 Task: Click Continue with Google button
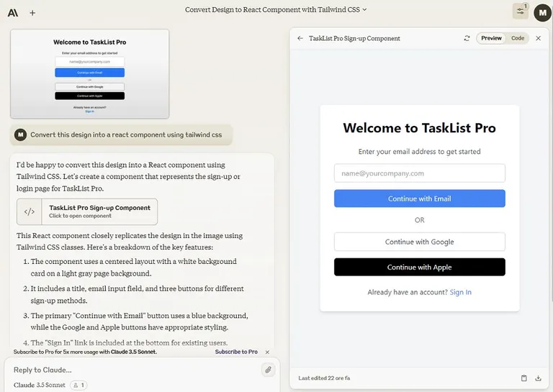(419, 242)
